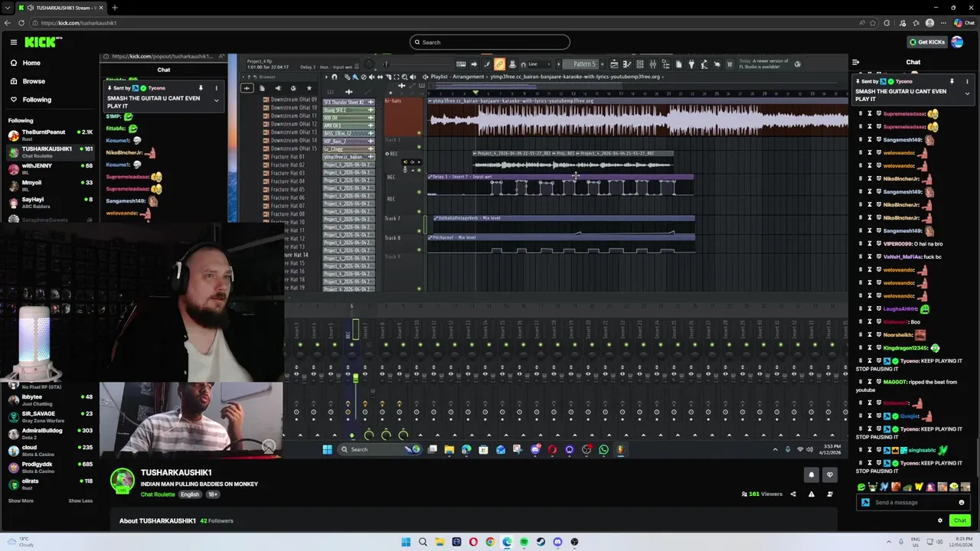Open browser three-dot settings menu
Viewport: 980px width, 551px height.
tap(944, 23)
